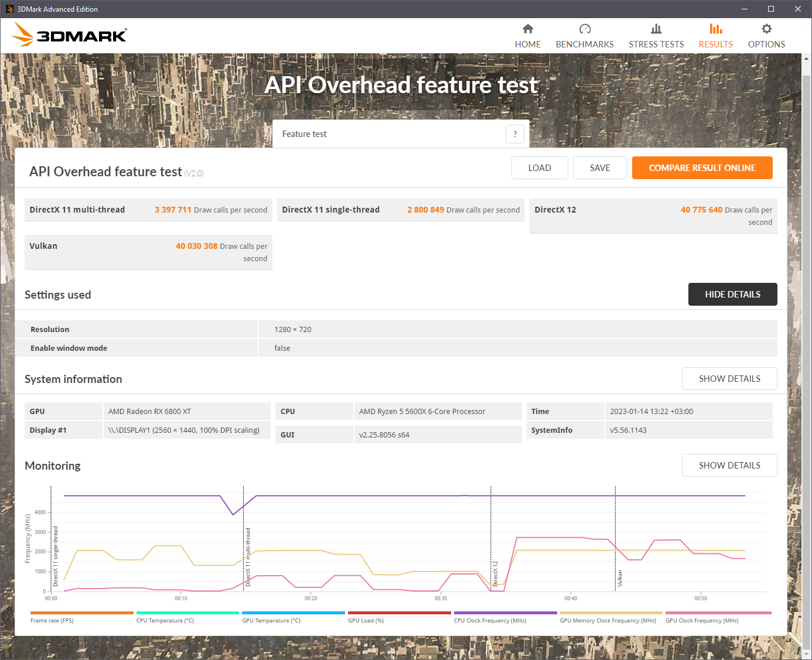The image size is (812, 660).
Task: Maximize the 3DMark window
Action: coord(771,9)
